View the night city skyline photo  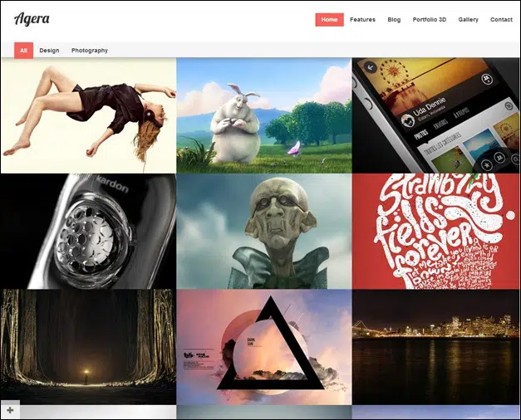point(436,346)
